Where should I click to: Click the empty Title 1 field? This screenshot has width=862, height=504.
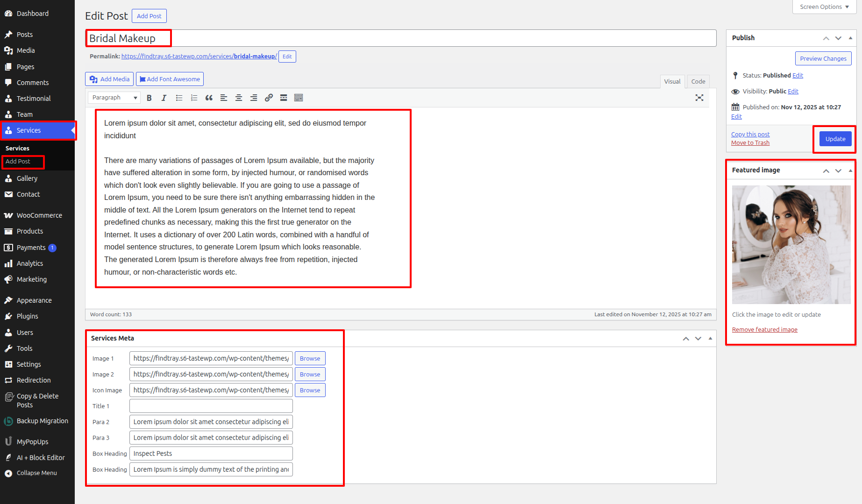point(211,406)
